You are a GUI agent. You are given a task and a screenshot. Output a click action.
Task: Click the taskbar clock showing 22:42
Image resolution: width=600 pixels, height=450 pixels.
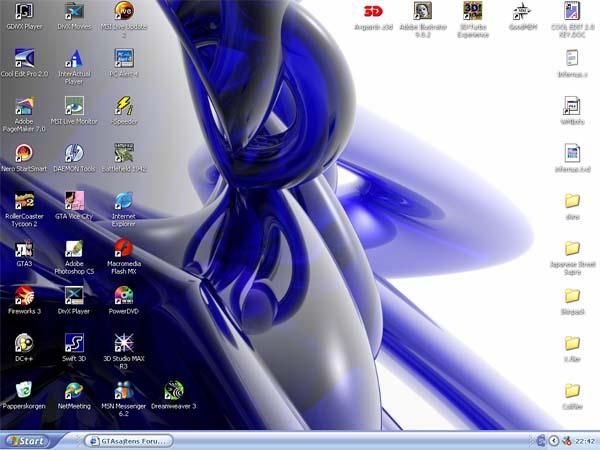pyautogui.click(x=584, y=440)
